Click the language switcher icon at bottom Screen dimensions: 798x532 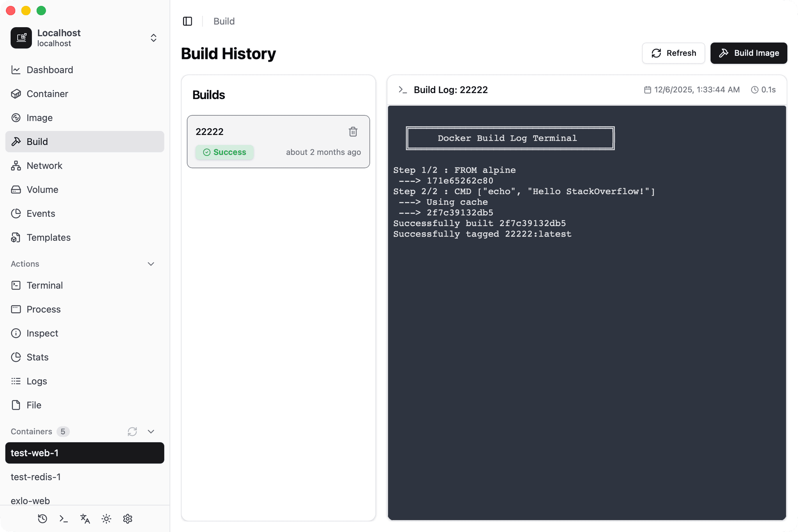(85, 519)
